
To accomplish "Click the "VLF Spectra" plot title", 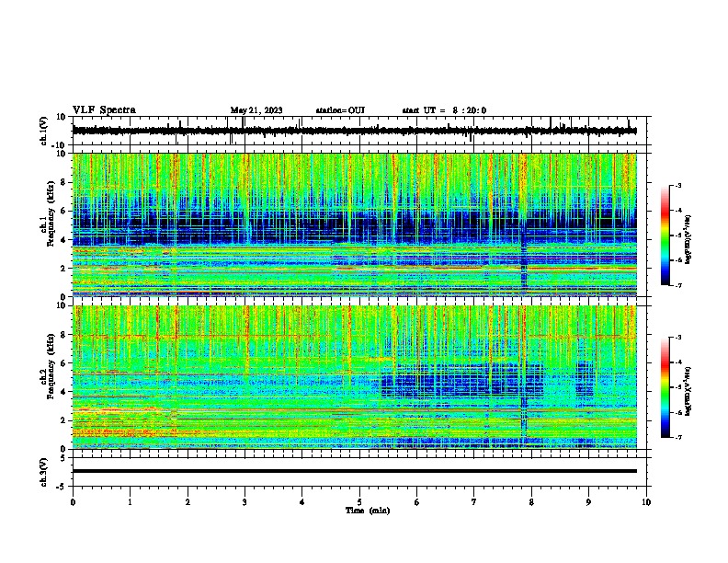I will pyautogui.click(x=104, y=110).
